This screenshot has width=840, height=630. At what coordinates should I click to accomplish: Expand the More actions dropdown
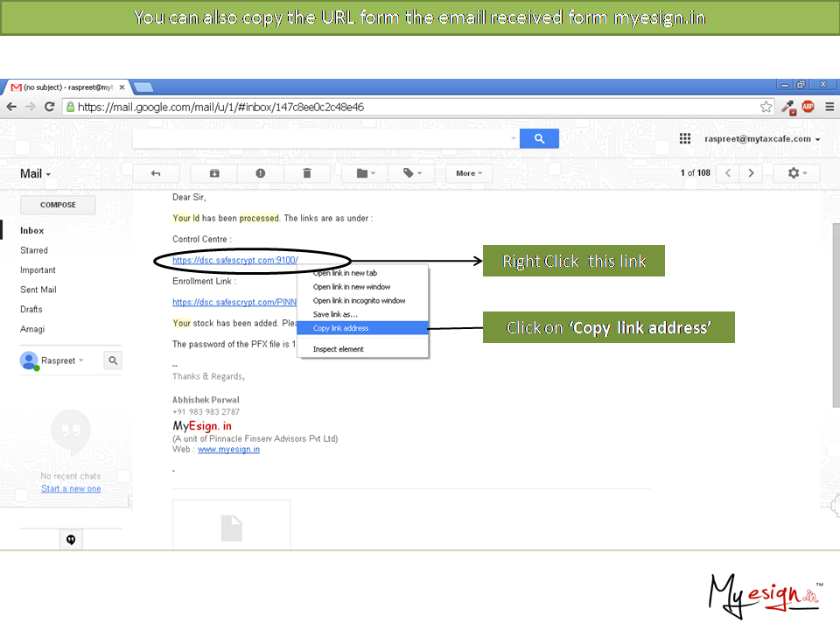tap(470, 173)
